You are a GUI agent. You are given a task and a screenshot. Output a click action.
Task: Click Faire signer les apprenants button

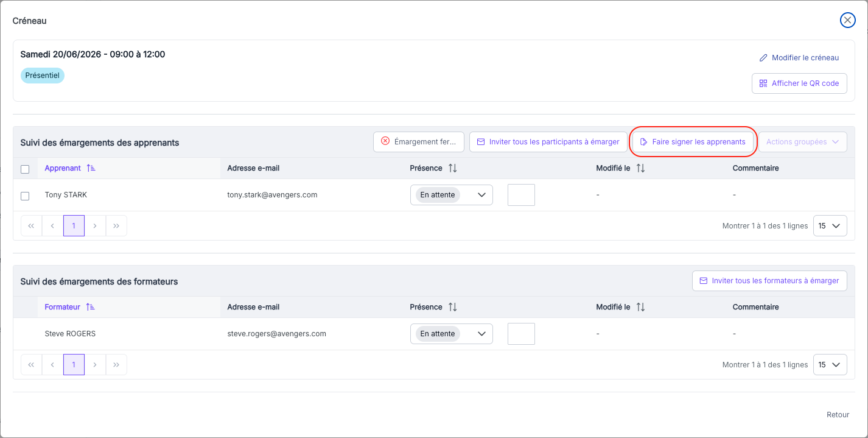tap(693, 142)
